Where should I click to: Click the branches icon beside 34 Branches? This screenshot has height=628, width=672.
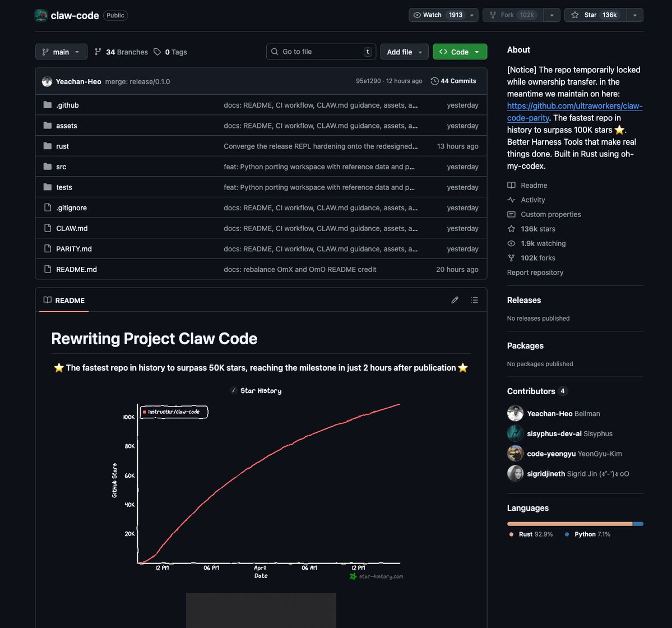[98, 52]
